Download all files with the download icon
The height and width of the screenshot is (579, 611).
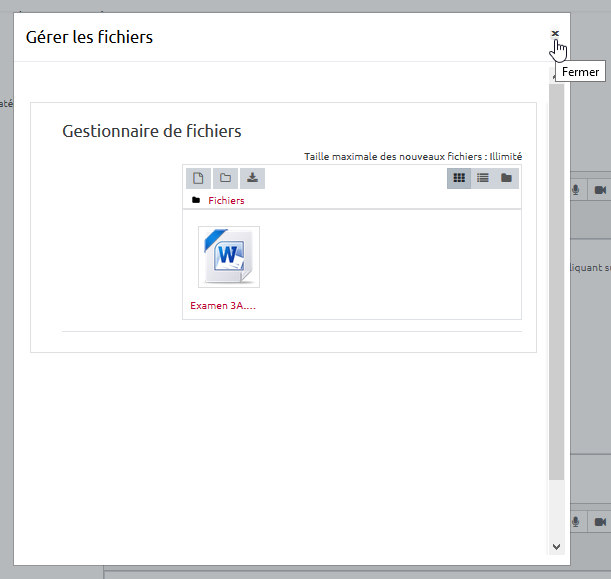coord(252,178)
